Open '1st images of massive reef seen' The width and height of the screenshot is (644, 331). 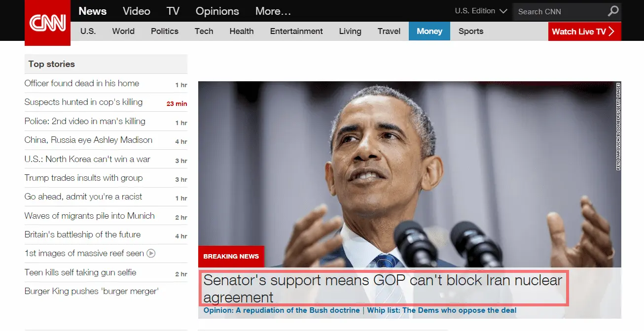84,253
